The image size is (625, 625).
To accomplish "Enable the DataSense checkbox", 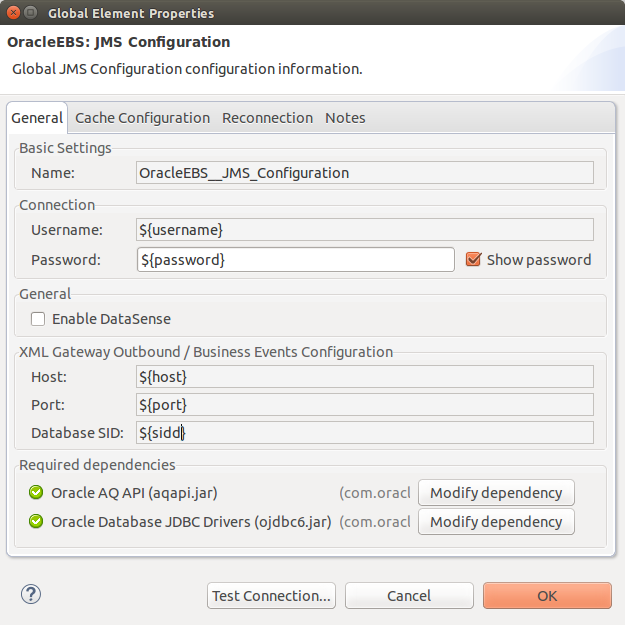I will (x=38, y=319).
